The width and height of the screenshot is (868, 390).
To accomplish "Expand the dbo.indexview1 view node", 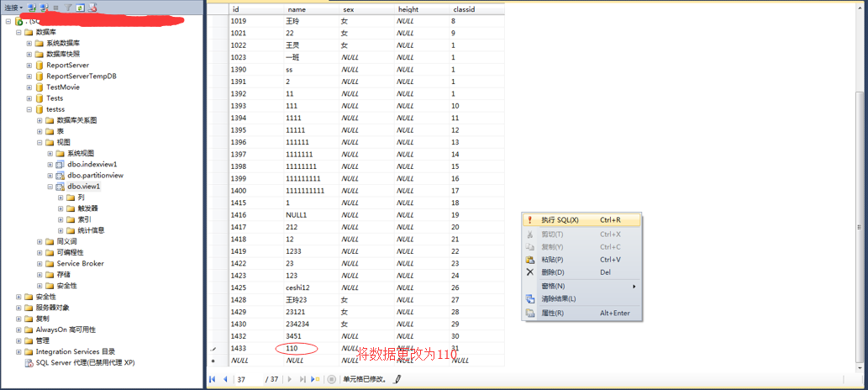I will click(50, 165).
